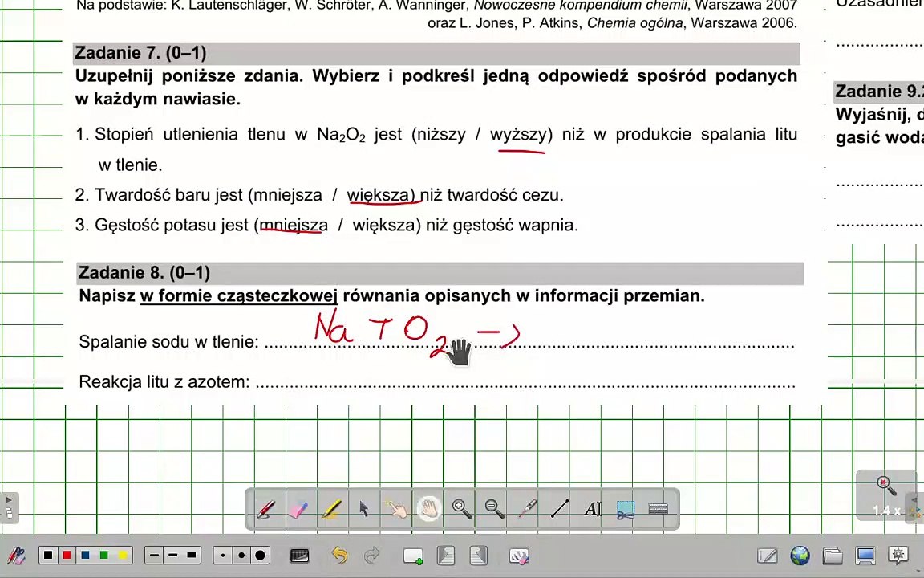Click the open hand pan tool
This screenshot has height=578, width=924.
pos(429,508)
